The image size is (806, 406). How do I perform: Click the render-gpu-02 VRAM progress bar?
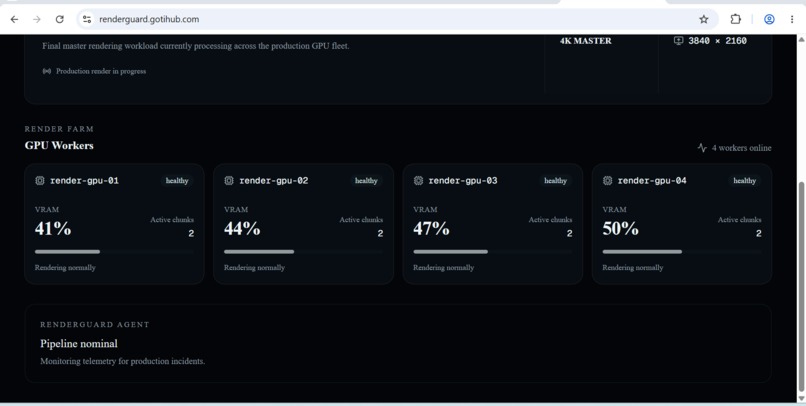pos(303,252)
